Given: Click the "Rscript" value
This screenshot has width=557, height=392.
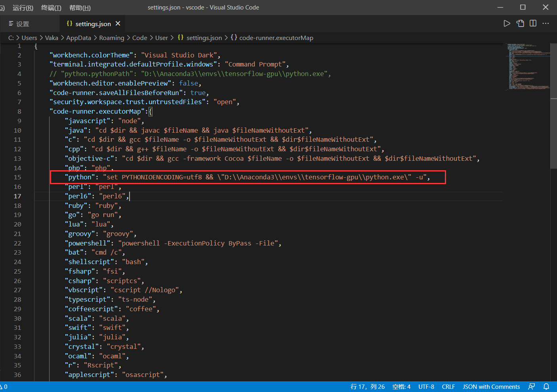Looking at the screenshot, I should 101,365.
